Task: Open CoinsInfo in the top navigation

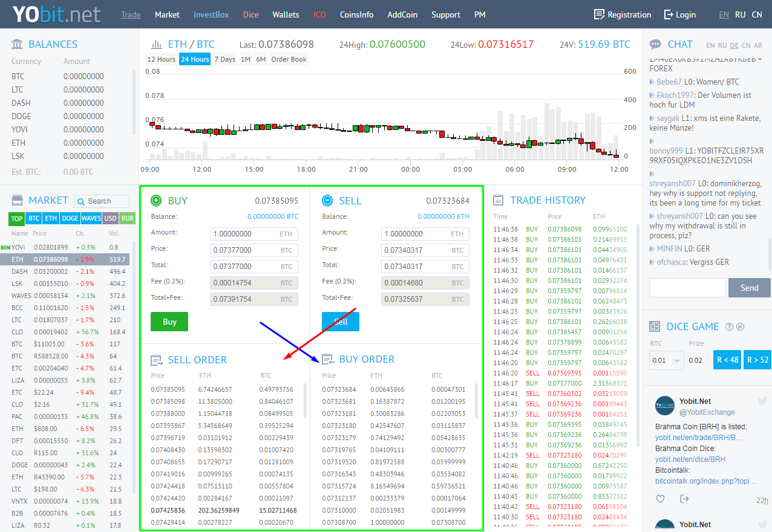Action: (356, 15)
